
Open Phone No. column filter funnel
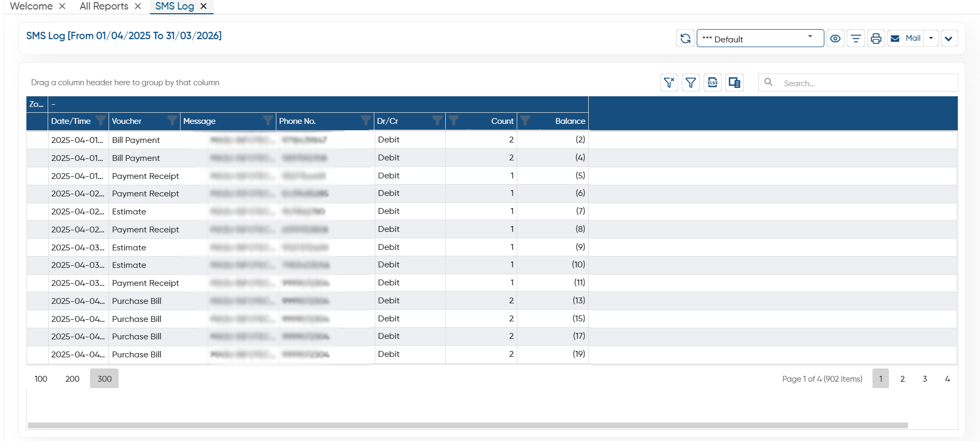pyautogui.click(x=366, y=121)
